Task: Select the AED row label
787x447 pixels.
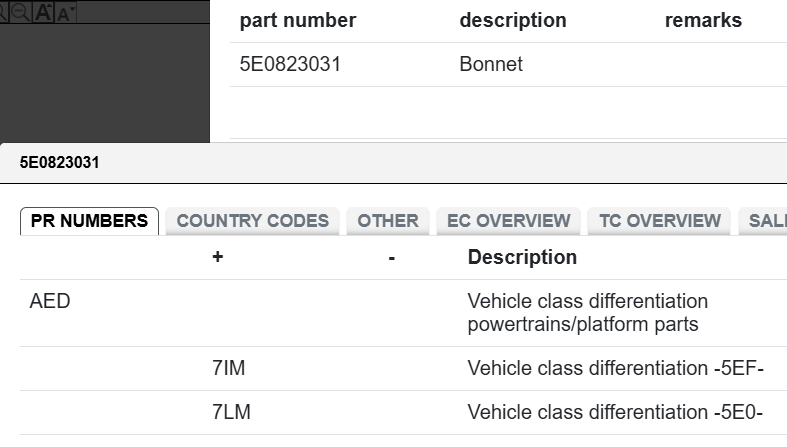Action: coord(50,301)
